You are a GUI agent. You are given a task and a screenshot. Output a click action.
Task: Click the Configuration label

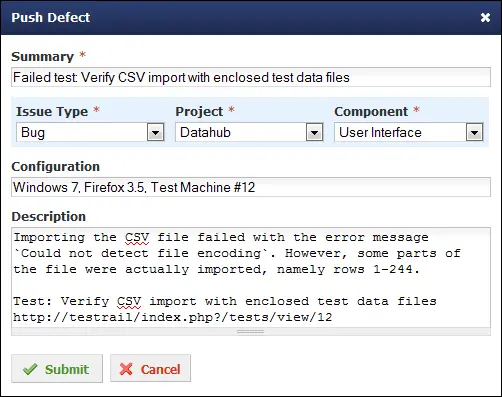click(x=56, y=167)
